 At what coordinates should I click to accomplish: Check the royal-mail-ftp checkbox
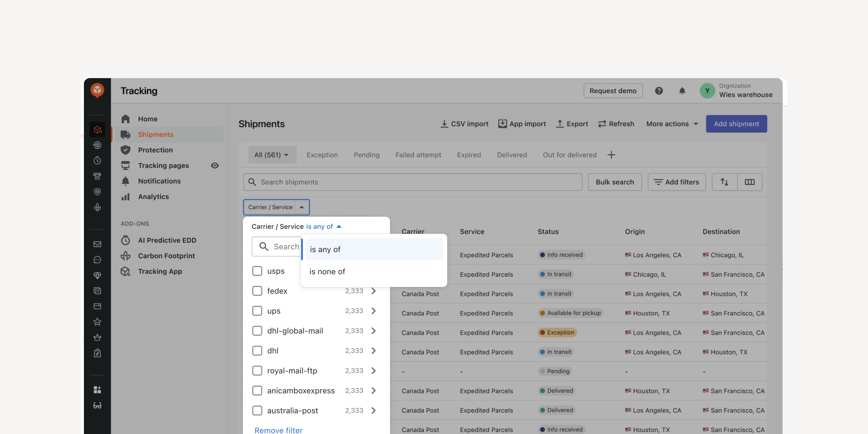pos(257,371)
